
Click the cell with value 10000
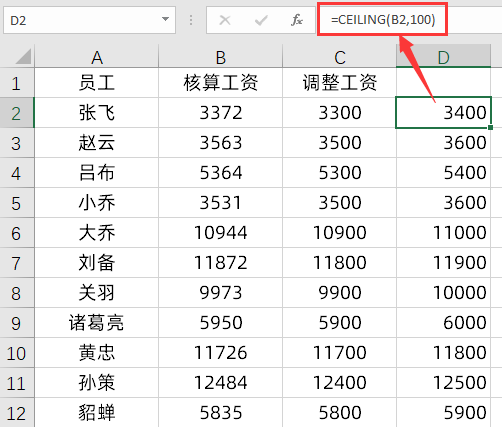[x=443, y=293]
